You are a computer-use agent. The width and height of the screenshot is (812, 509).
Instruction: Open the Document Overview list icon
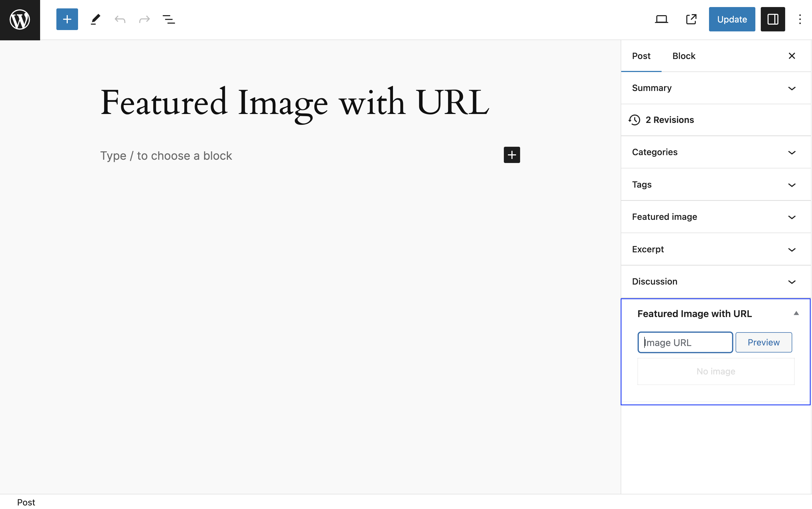coord(169,19)
